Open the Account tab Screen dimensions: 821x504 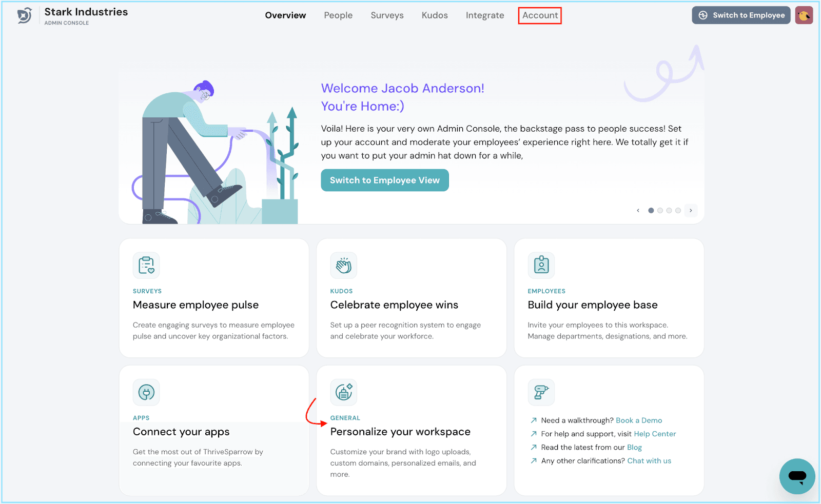click(x=540, y=15)
